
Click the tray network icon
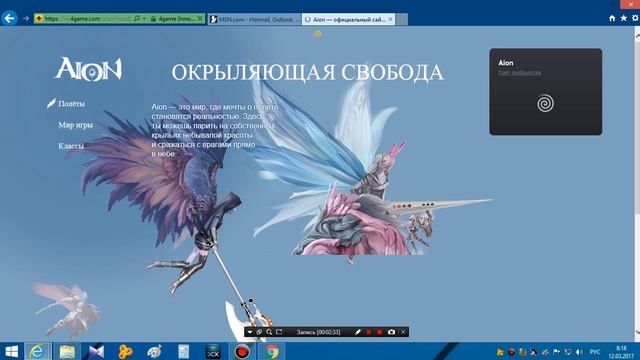568,352
